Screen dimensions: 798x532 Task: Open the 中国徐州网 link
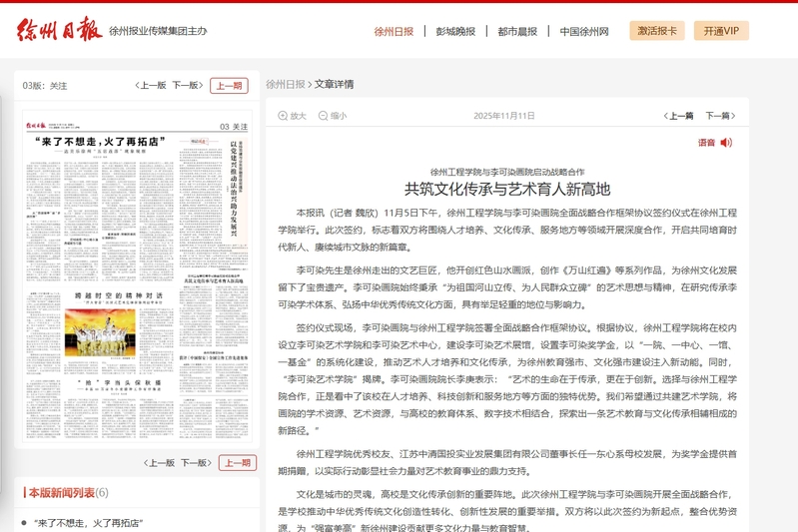pos(584,31)
